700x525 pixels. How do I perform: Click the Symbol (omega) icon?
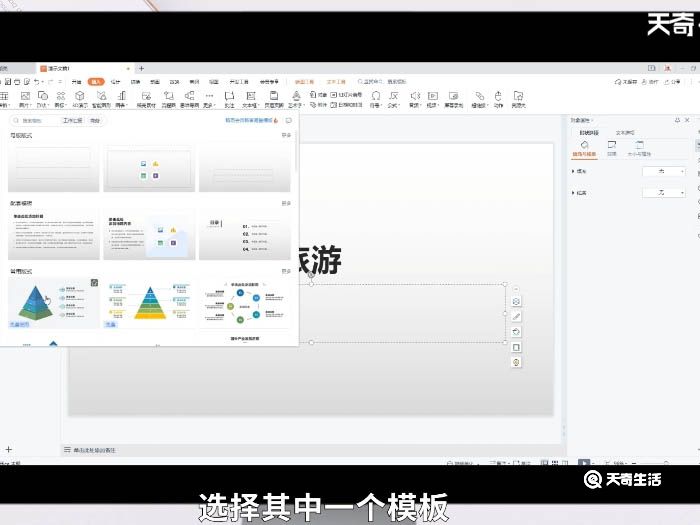point(376,96)
